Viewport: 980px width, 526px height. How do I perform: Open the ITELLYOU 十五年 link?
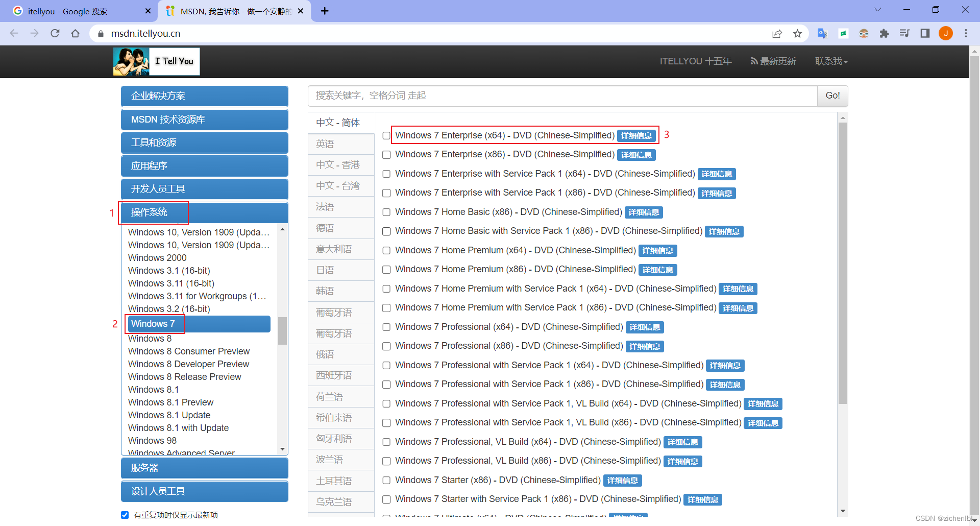coord(695,61)
